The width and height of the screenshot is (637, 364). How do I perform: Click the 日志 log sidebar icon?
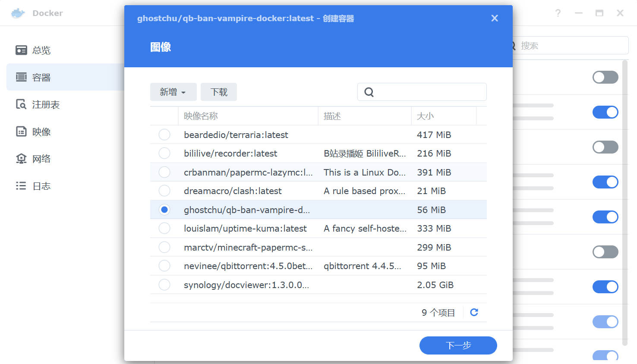[x=21, y=186]
